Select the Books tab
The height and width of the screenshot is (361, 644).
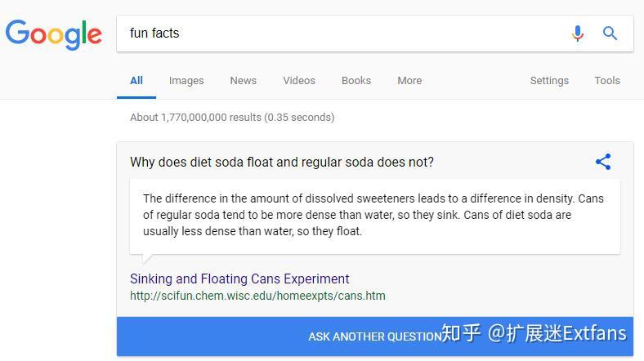[x=356, y=81]
